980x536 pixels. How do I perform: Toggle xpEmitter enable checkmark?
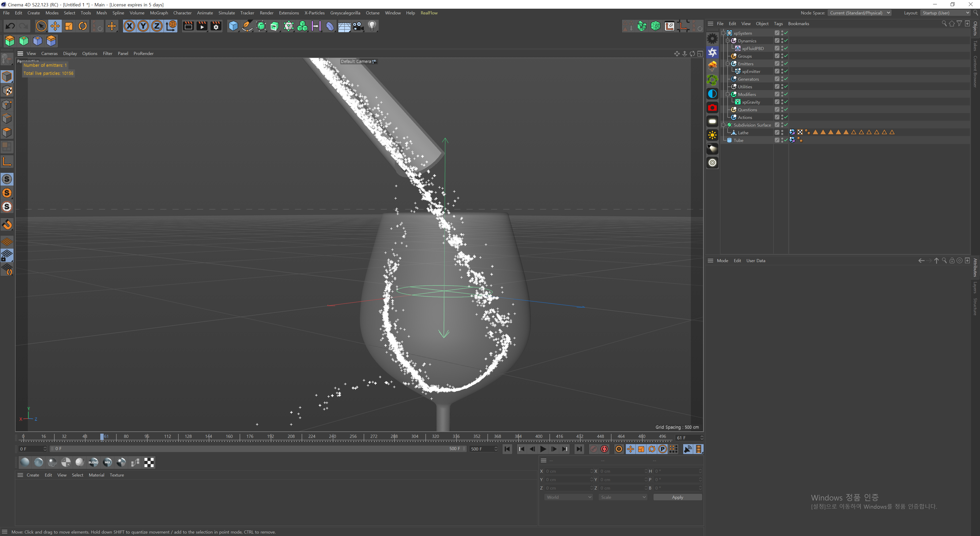[786, 71]
